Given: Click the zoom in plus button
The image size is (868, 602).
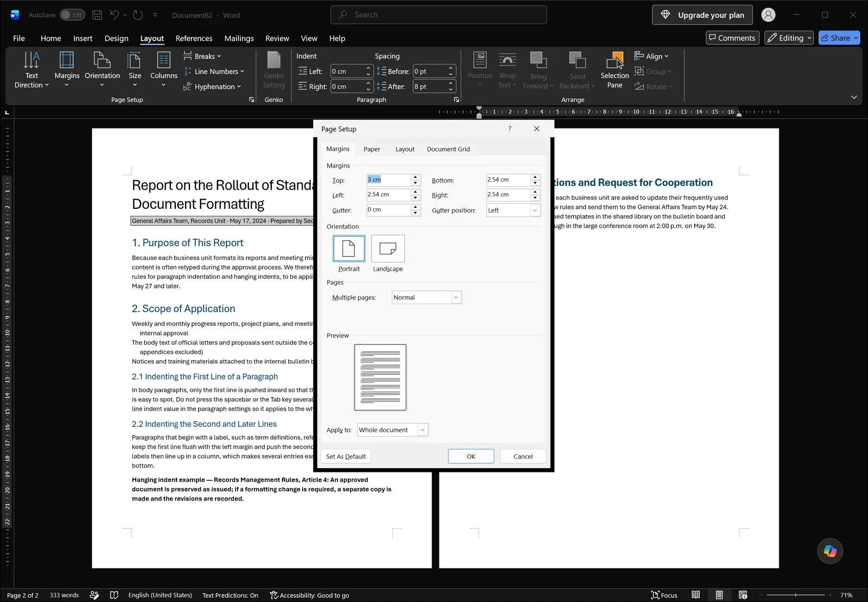Looking at the screenshot, I should [x=830, y=595].
